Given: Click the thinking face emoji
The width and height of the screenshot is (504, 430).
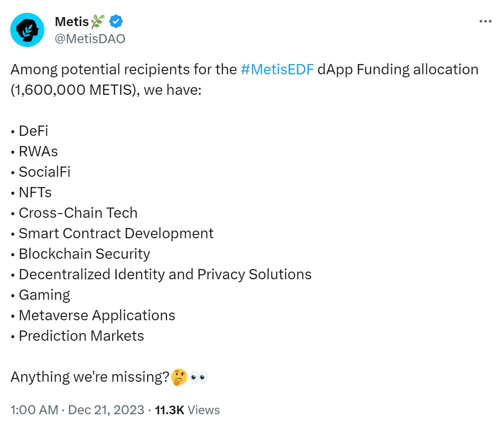Looking at the screenshot, I should pos(179,377).
